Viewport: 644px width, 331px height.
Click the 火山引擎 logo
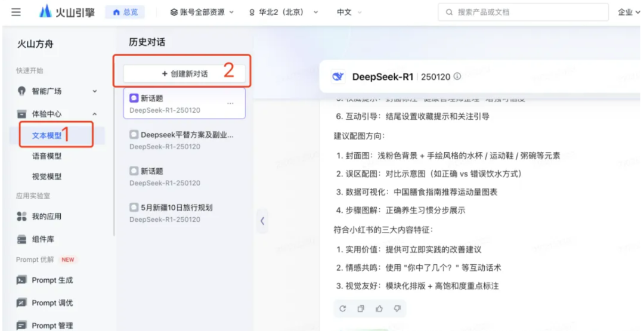click(x=67, y=13)
